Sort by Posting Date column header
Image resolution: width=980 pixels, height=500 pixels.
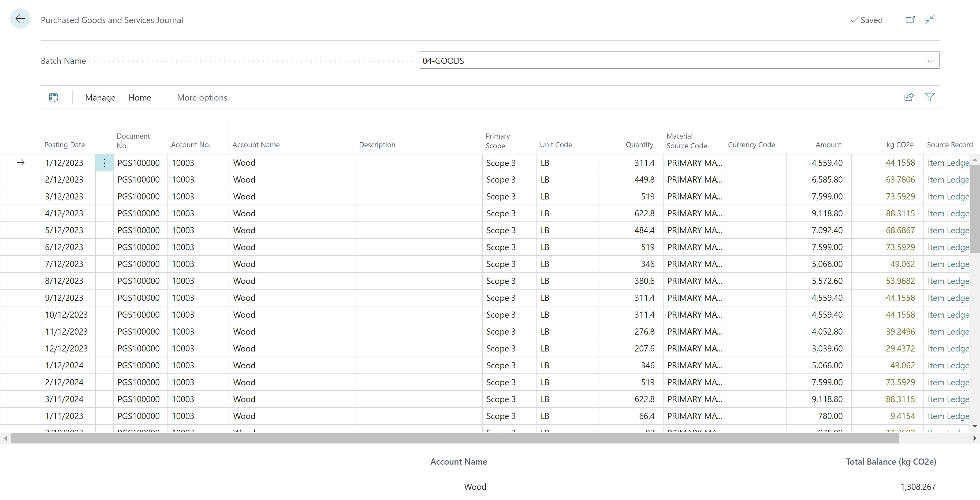[64, 145]
